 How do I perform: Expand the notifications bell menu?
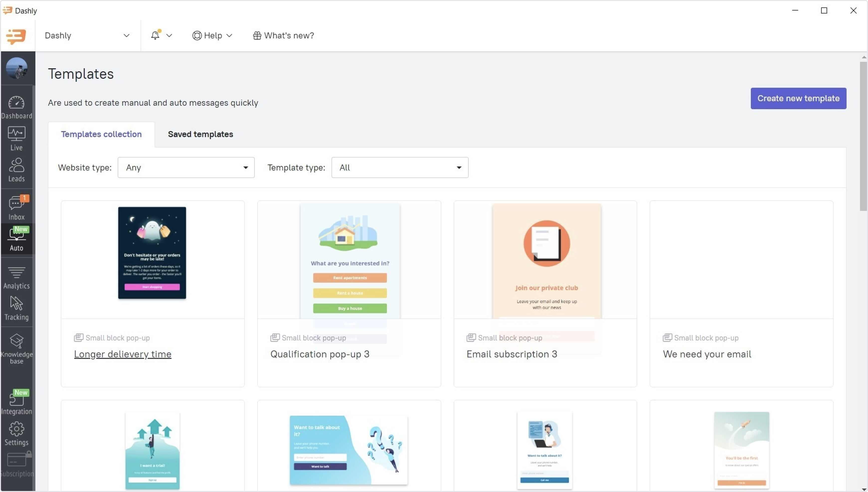161,35
